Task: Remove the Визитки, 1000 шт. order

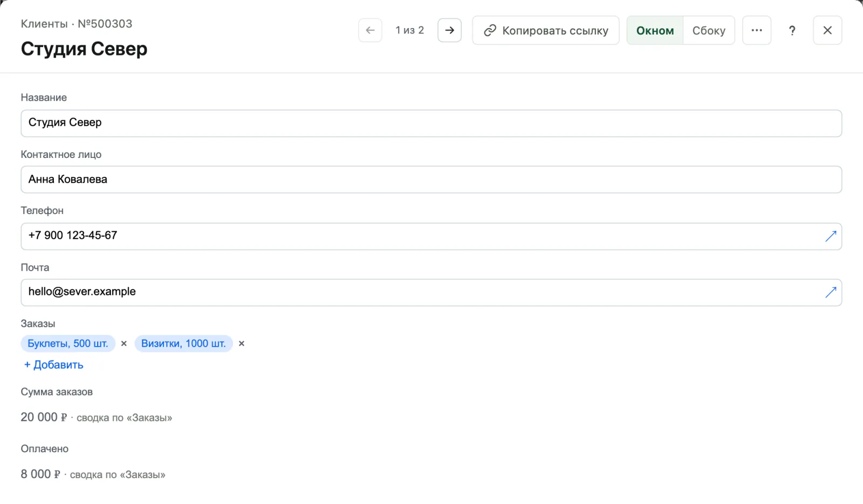Action: click(242, 343)
